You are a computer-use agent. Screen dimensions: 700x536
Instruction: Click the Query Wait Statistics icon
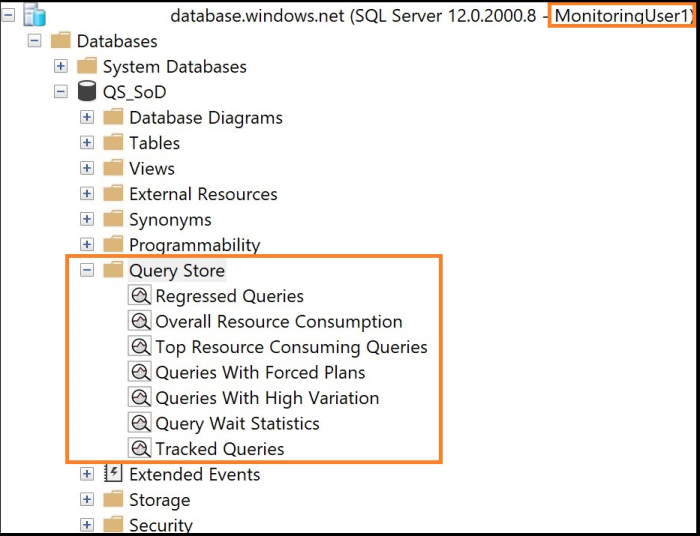[140, 423]
